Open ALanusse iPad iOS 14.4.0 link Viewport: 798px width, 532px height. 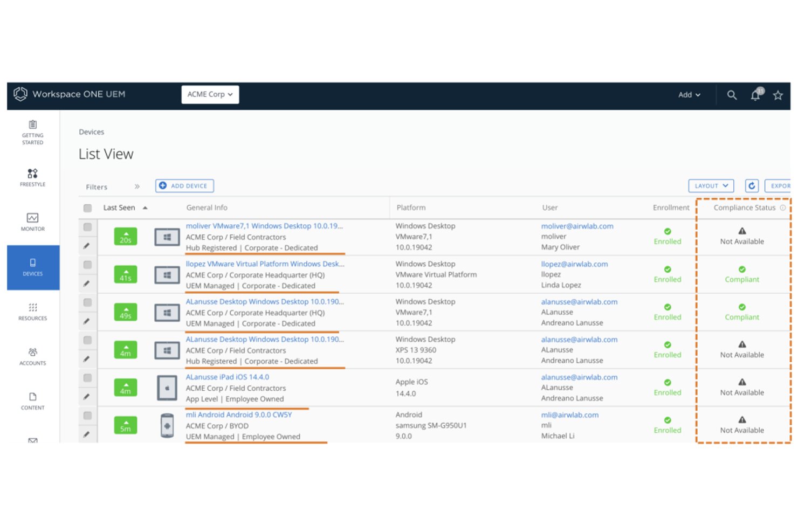click(227, 377)
